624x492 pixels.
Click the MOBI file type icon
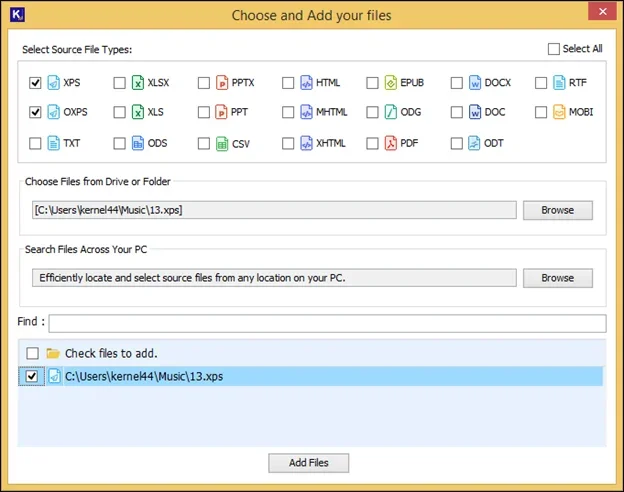tap(559, 112)
